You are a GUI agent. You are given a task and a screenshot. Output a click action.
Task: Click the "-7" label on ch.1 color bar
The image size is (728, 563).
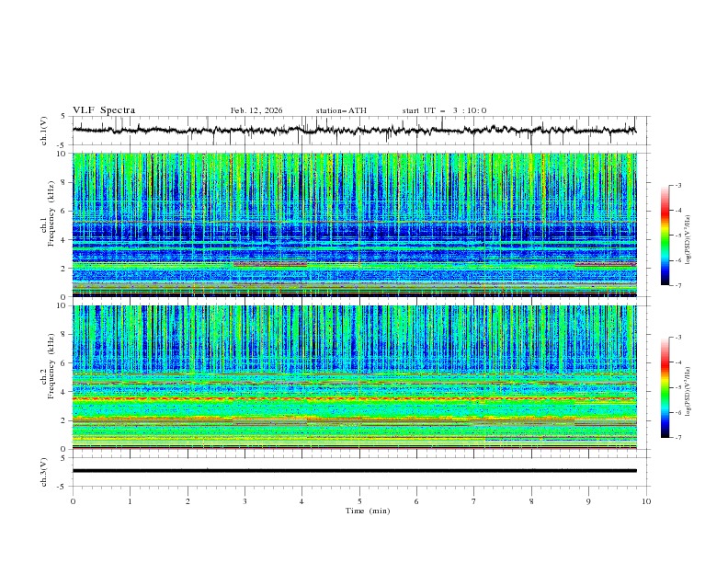tap(678, 286)
